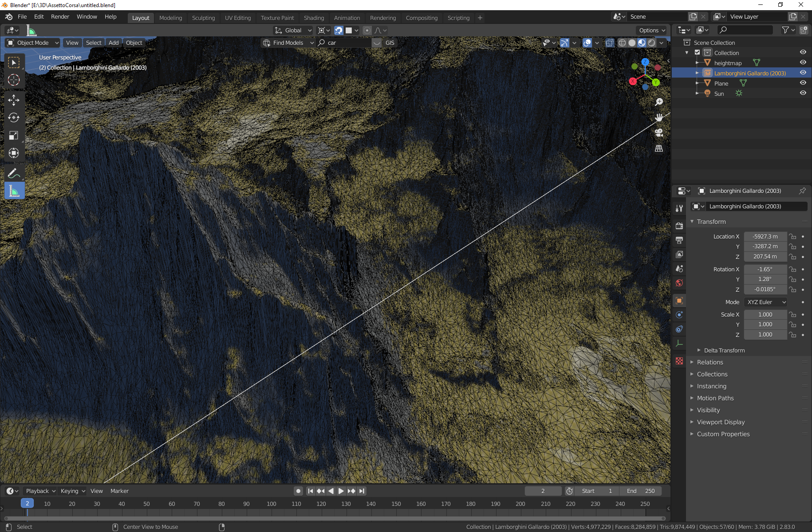812x532 pixels.
Task: Open the Texture properties tab
Action: [679, 361]
